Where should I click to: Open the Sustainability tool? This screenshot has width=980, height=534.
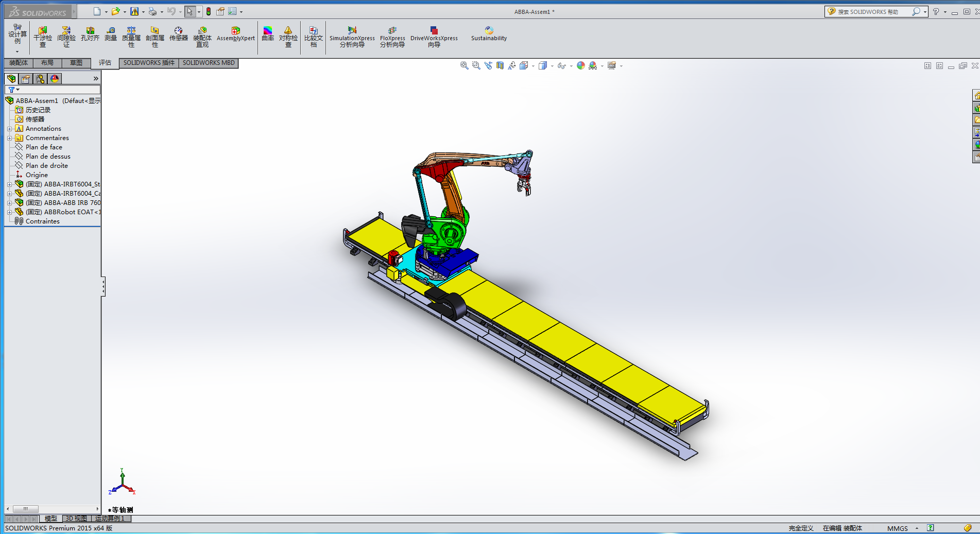coord(489,34)
